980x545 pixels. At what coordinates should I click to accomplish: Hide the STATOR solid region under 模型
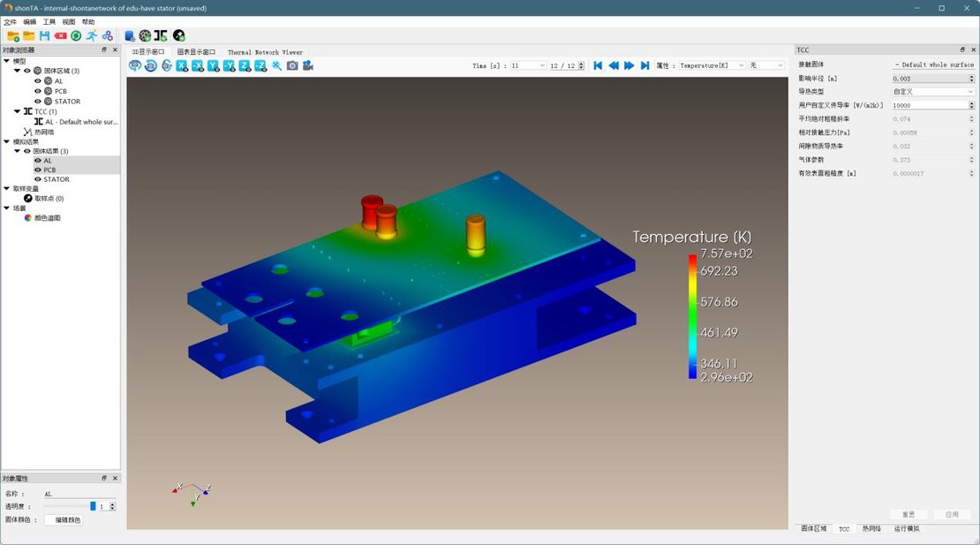pos(38,102)
